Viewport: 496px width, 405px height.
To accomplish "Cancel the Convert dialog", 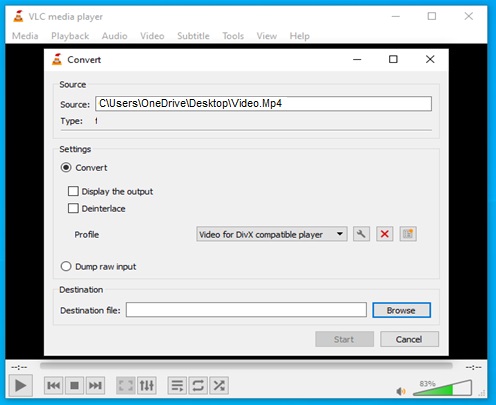I will (409, 339).
